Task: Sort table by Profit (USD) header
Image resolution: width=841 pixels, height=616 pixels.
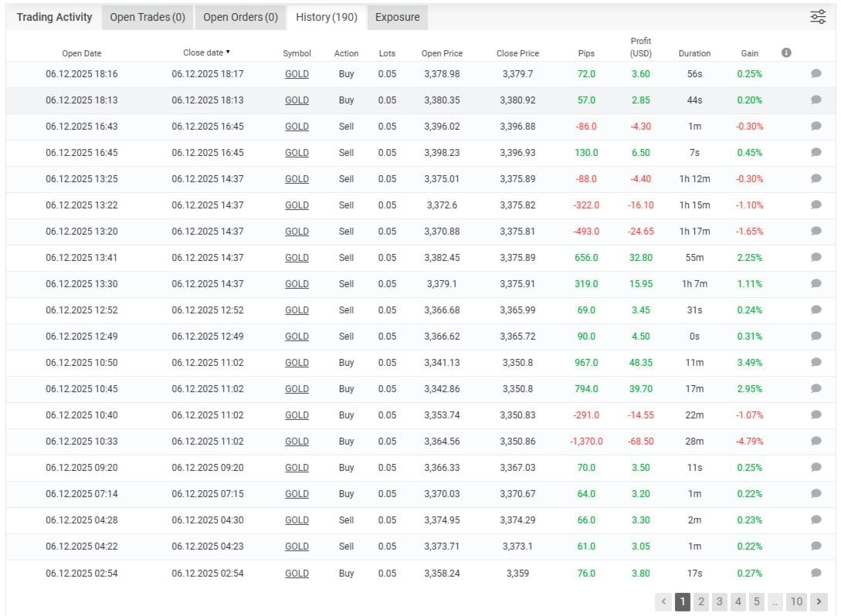Action: [640, 47]
